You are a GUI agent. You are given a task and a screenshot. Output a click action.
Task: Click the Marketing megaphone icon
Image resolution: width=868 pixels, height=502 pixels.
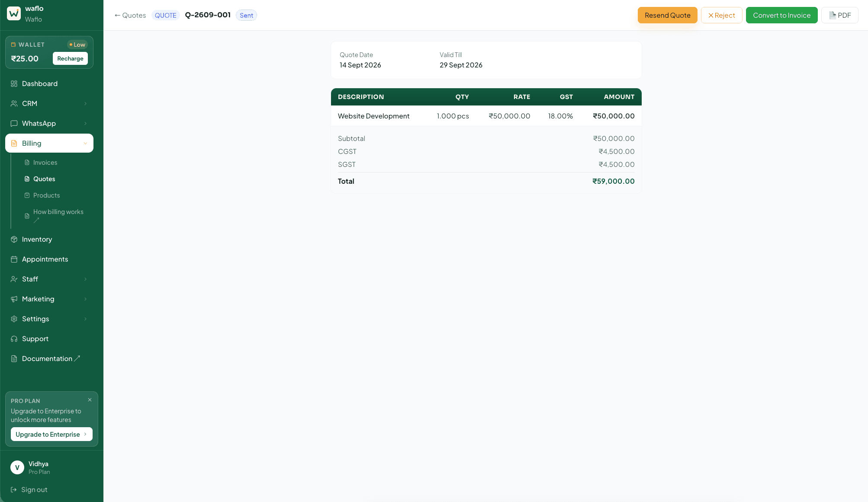[14, 299]
